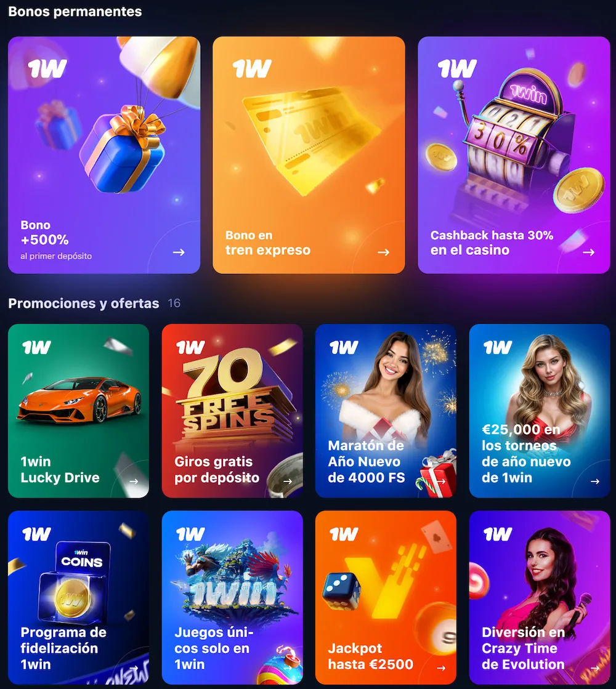Click arrow on Crazy Time de Evolution card
The width and height of the screenshot is (616, 689).
click(595, 668)
